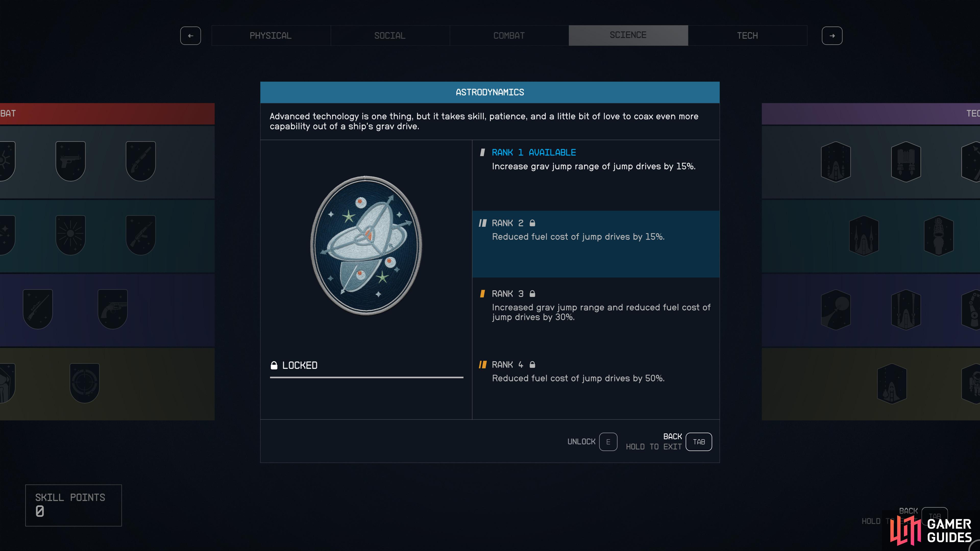The height and width of the screenshot is (551, 980).
Task: Select Rank 1 Available entry
Action: (596, 175)
